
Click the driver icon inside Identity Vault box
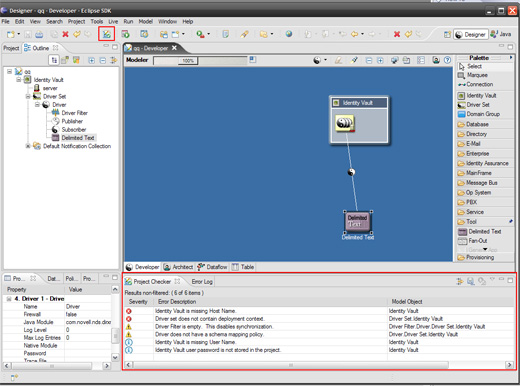[345, 123]
